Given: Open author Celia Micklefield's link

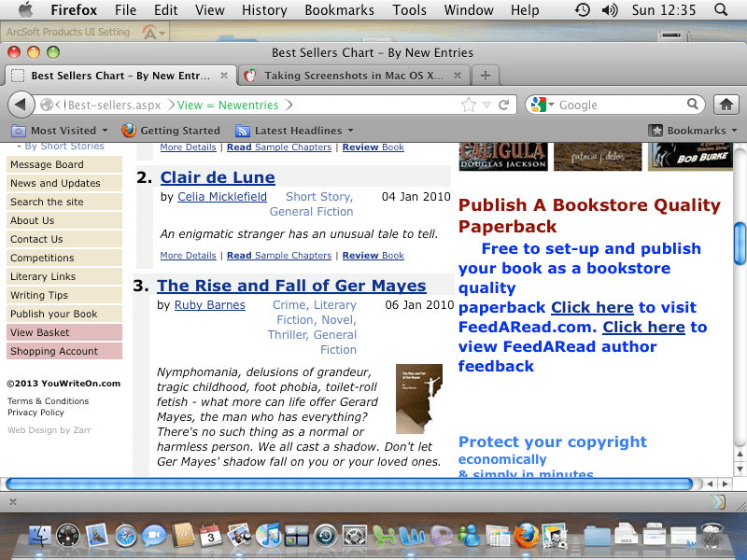Looking at the screenshot, I should 222,196.
